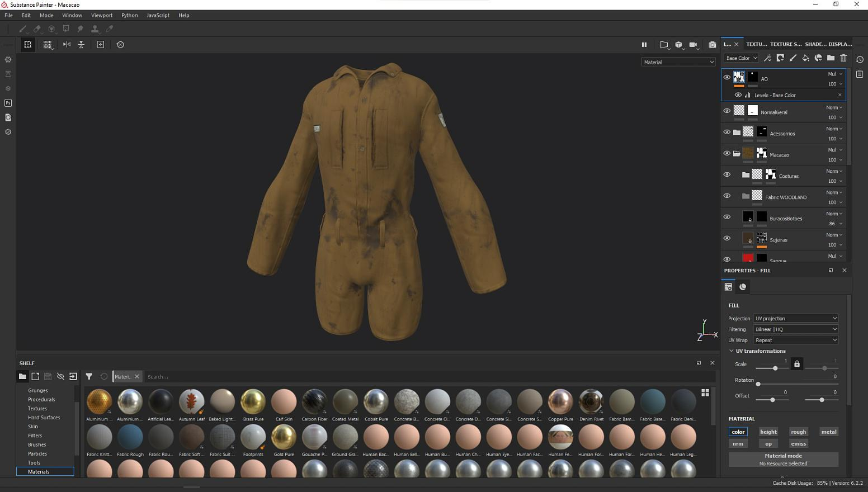The height and width of the screenshot is (492, 868).
Task: Click the Photoshop export sidebar icon
Action: [x=8, y=103]
